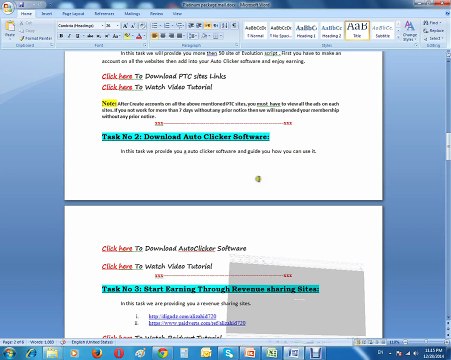The width and height of the screenshot is (451, 360).
Task: Apply the Heading 2 style
Action: tap(332, 31)
